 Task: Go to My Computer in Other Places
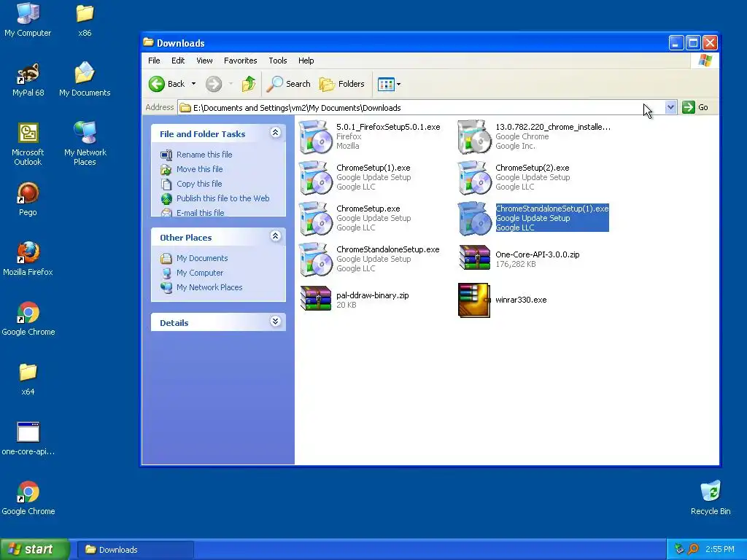click(x=200, y=273)
